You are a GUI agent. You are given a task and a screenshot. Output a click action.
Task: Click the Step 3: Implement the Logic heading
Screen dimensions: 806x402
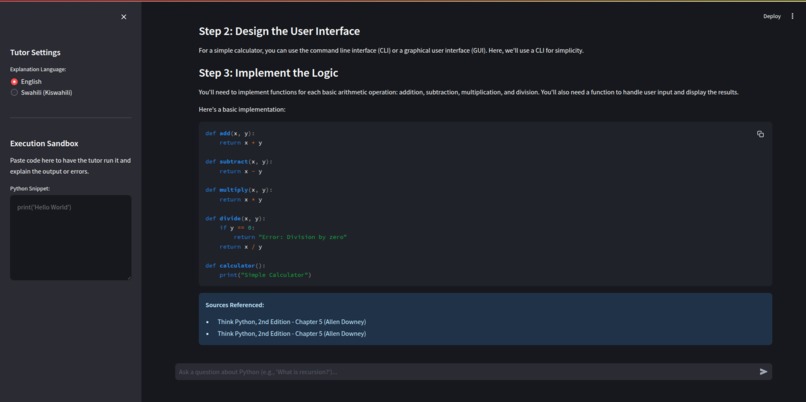point(268,73)
